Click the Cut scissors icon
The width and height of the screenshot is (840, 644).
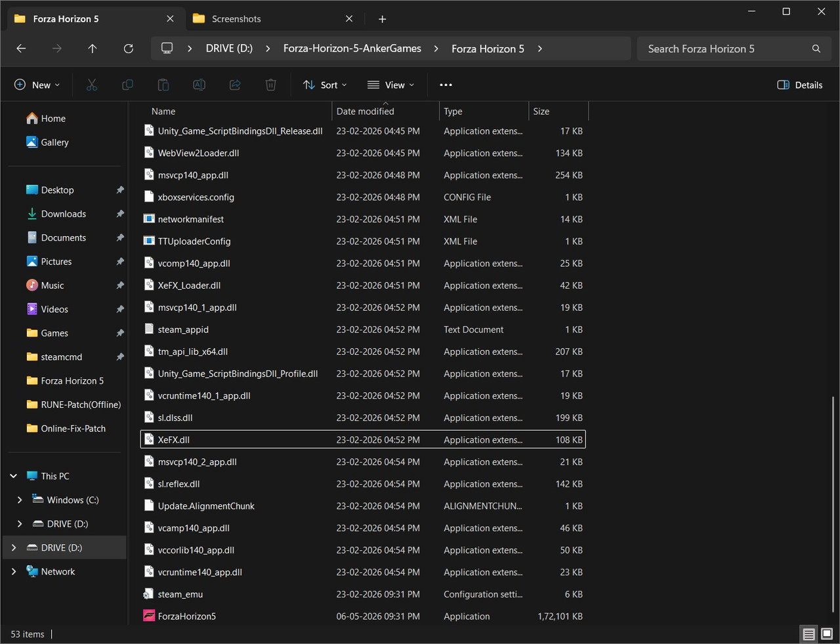(x=92, y=85)
